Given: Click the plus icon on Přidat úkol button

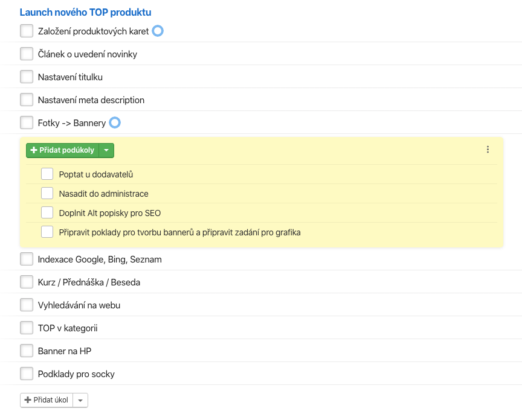Looking at the screenshot, I should 28,399.
